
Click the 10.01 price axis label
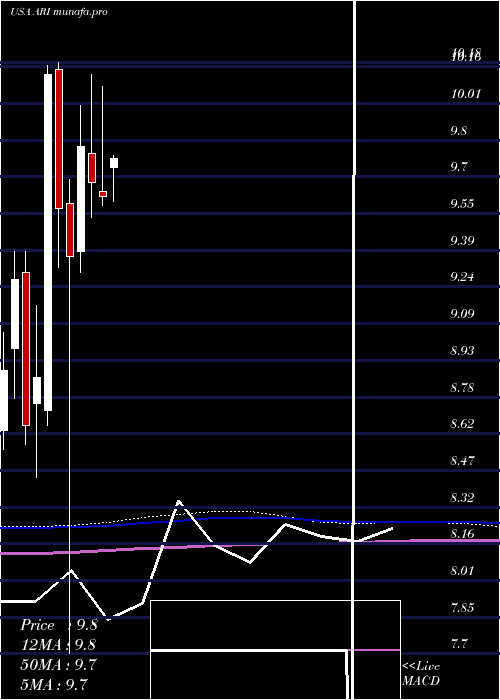pyautogui.click(x=466, y=94)
